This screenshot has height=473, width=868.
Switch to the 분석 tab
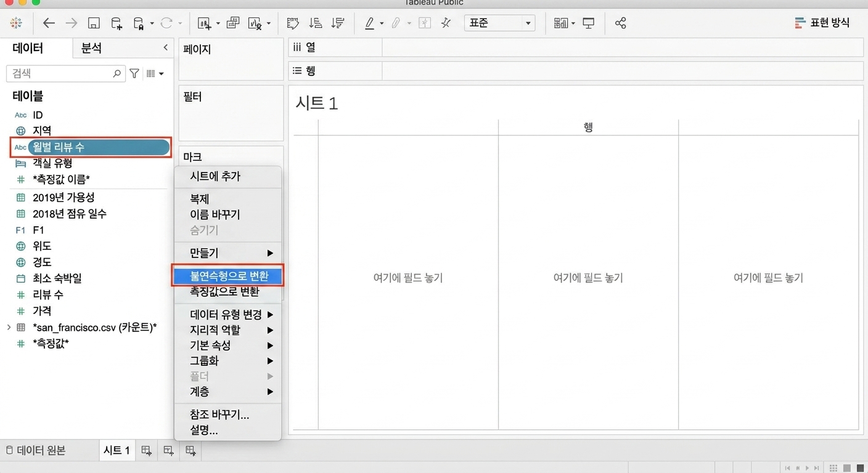[91, 48]
